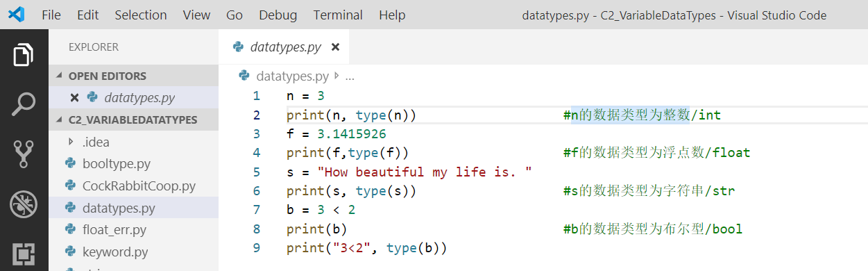This screenshot has width=868, height=271.
Task: Open the Terminal menu
Action: [338, 15]
